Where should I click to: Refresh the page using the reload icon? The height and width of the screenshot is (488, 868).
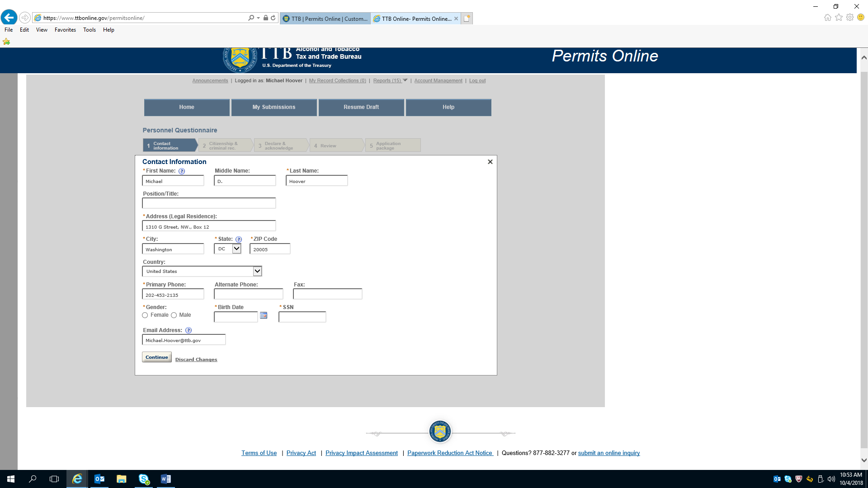click(273, 18)
